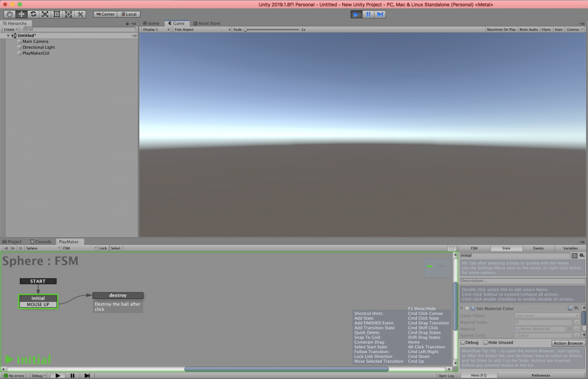Click the PlayMaker Select button

pos(115,248)
